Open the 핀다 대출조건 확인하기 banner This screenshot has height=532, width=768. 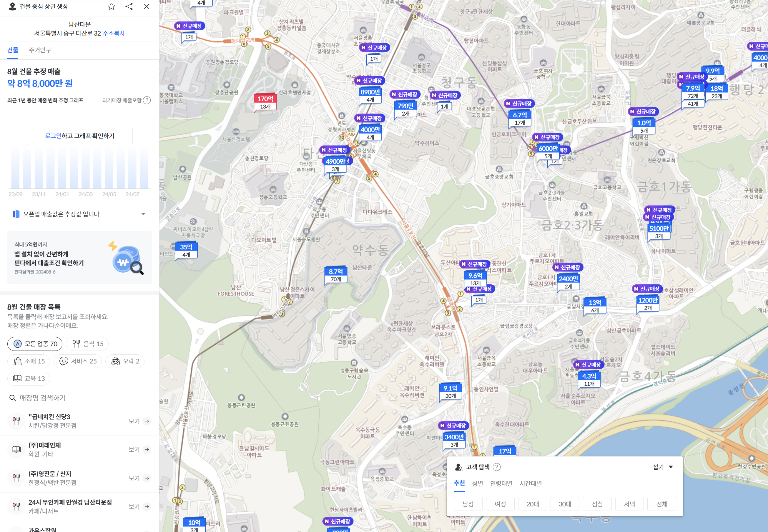80,258
